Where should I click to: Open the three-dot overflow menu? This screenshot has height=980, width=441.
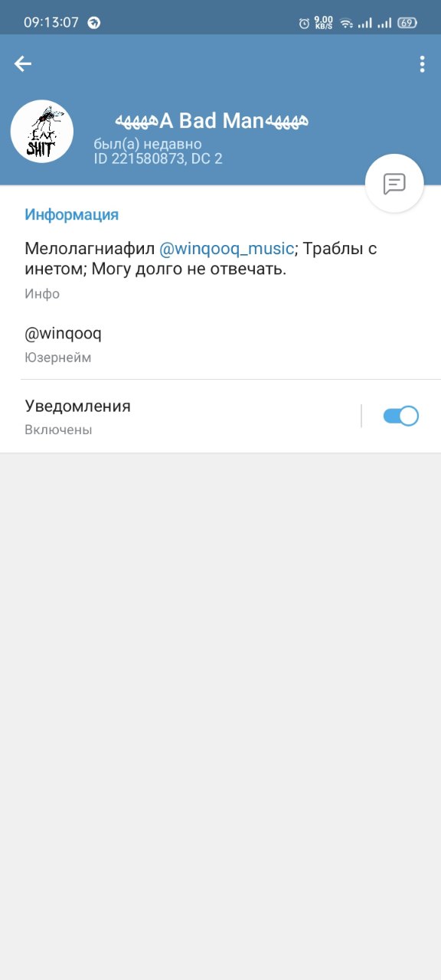[422, 64]
